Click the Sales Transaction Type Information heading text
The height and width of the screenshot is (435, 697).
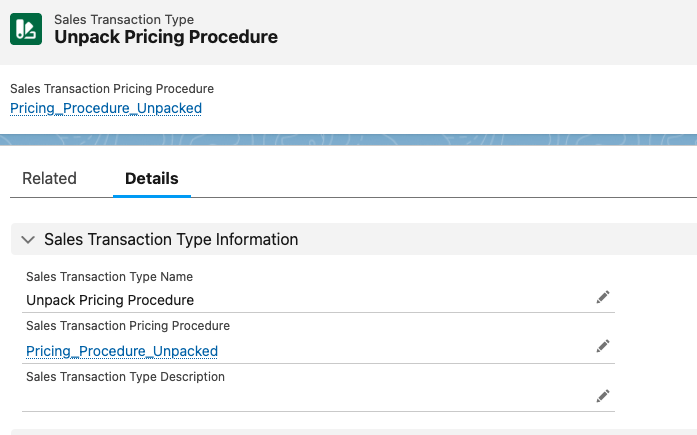[171, 240]
